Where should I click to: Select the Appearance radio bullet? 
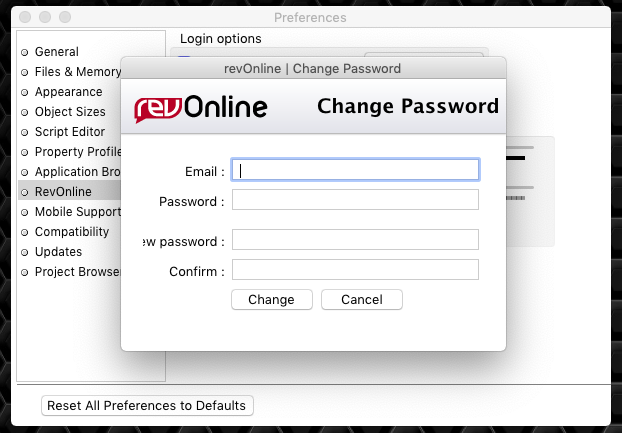pyautogui.click(x=25, y=92)
